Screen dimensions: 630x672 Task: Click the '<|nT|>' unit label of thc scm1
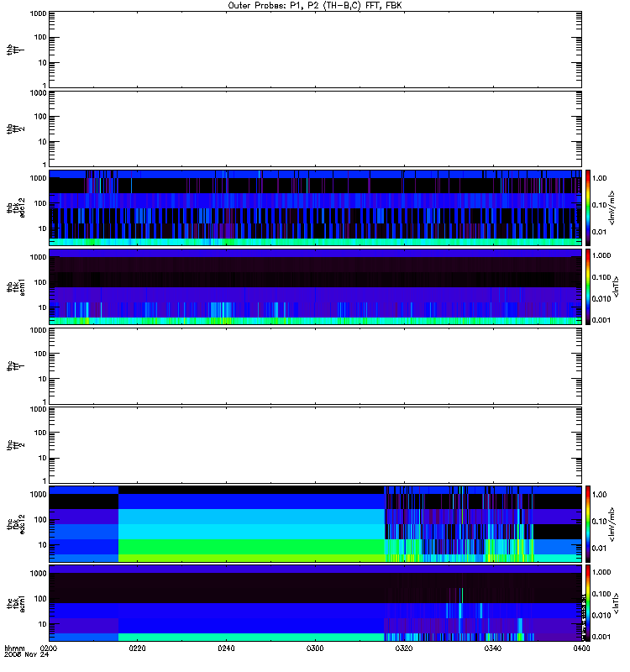point(616,603)
